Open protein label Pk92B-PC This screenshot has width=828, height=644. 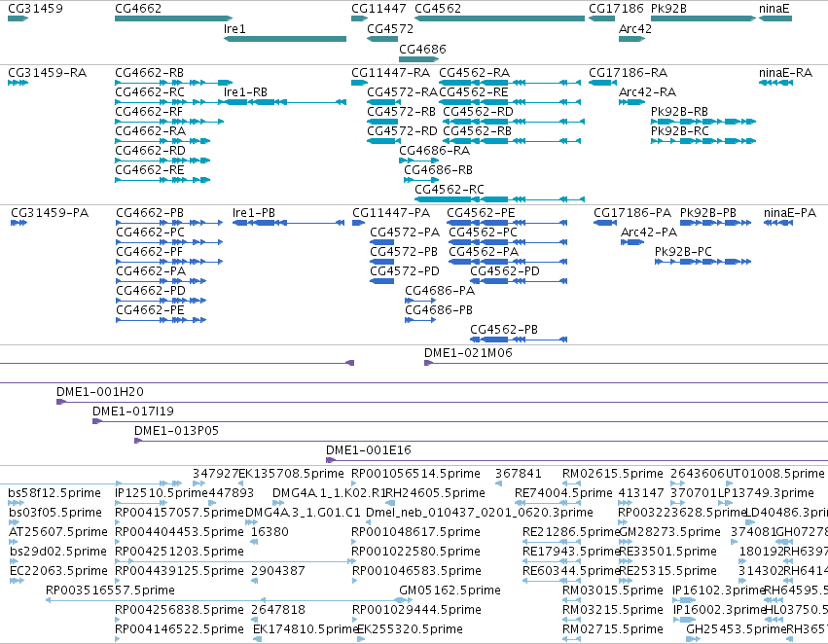click(683, 252)
